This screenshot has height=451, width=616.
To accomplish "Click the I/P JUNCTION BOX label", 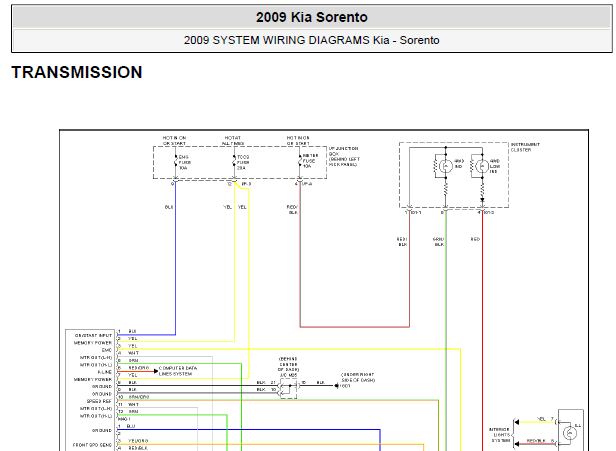I will tap(344, 156).
